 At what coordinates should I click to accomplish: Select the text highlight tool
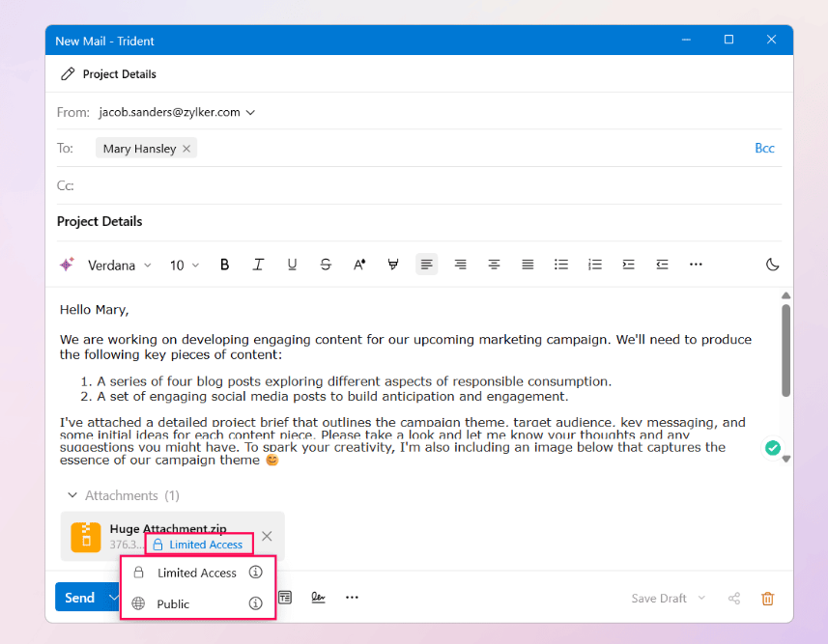pyautogui.click(x=393, y=265)
